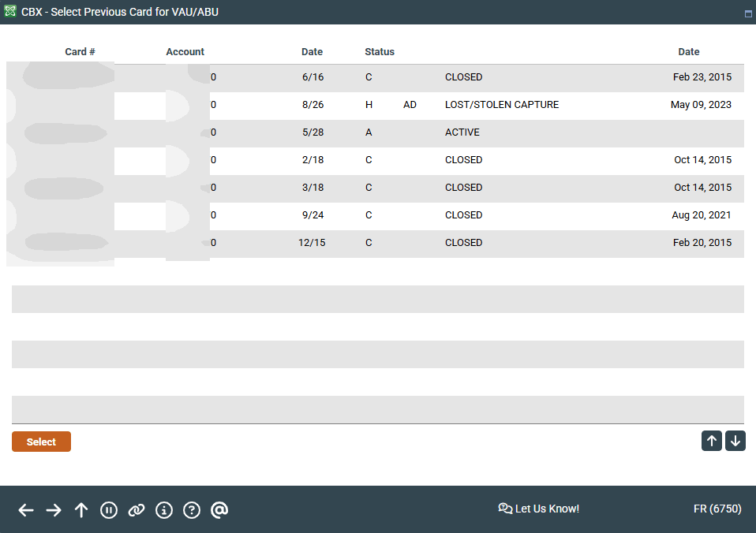Click the back arrow icon
Image resolution: width=756 pixels, height=533 pixels.
point(26,510)
